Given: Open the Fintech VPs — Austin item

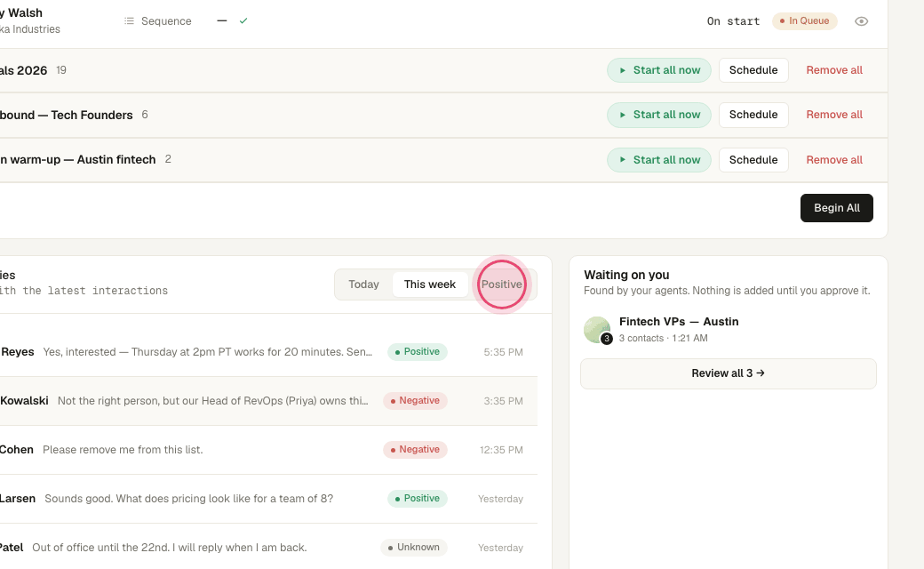Looking at the screenshot, I should click(x=729, y=330).
